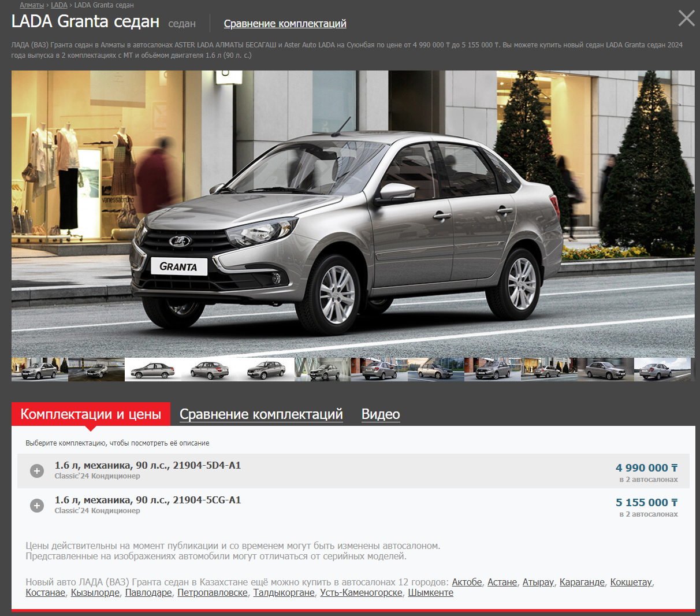
Task: Open the Комплектации и цены tab
Action: 91,414
